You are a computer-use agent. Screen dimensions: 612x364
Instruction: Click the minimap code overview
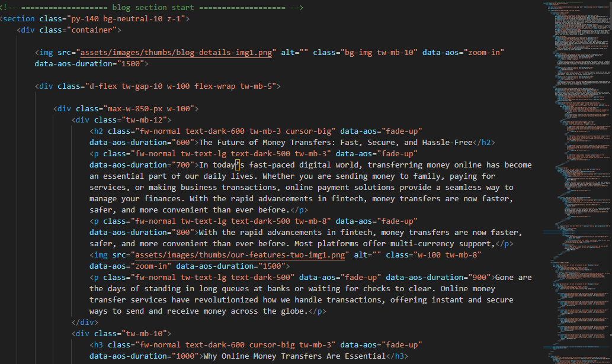(x=579, y=178)
